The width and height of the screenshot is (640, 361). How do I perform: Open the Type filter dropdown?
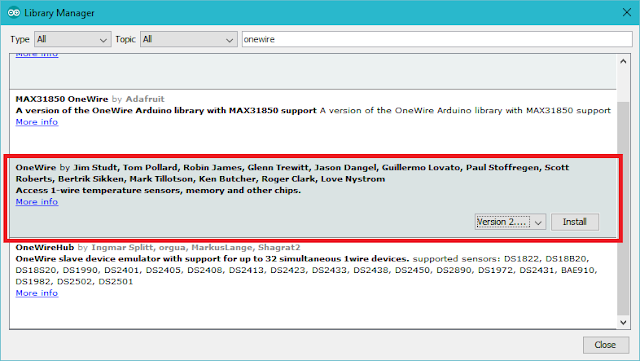click(73, 39)
